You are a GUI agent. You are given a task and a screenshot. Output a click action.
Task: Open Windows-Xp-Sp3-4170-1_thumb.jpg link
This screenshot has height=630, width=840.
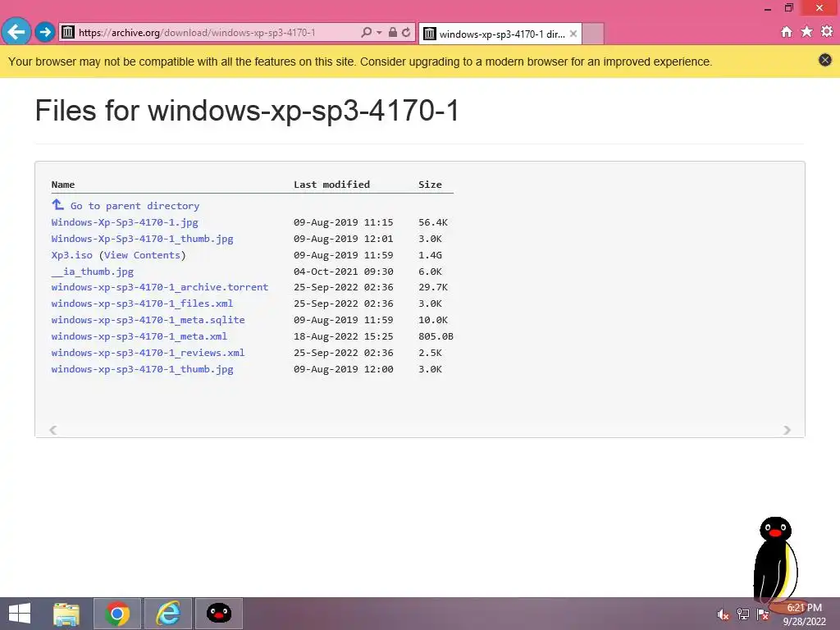click(x=143, y=239)
